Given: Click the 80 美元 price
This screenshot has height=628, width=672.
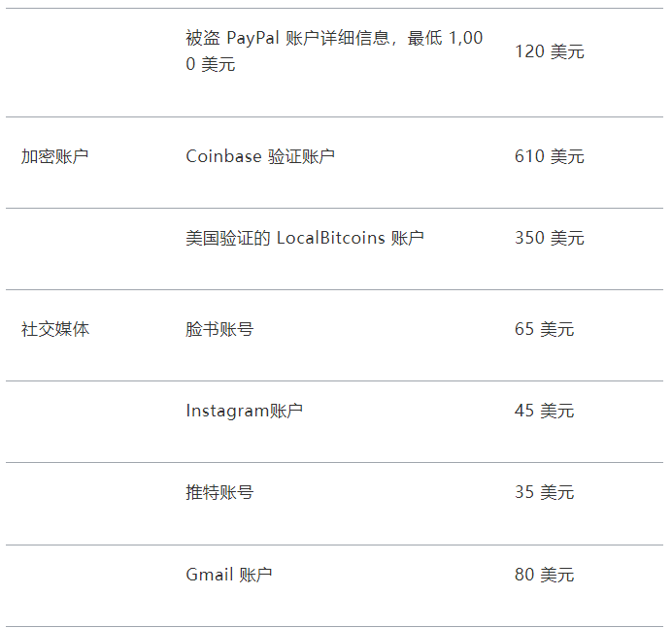Looking at the screenshot, I should [544, 575].
